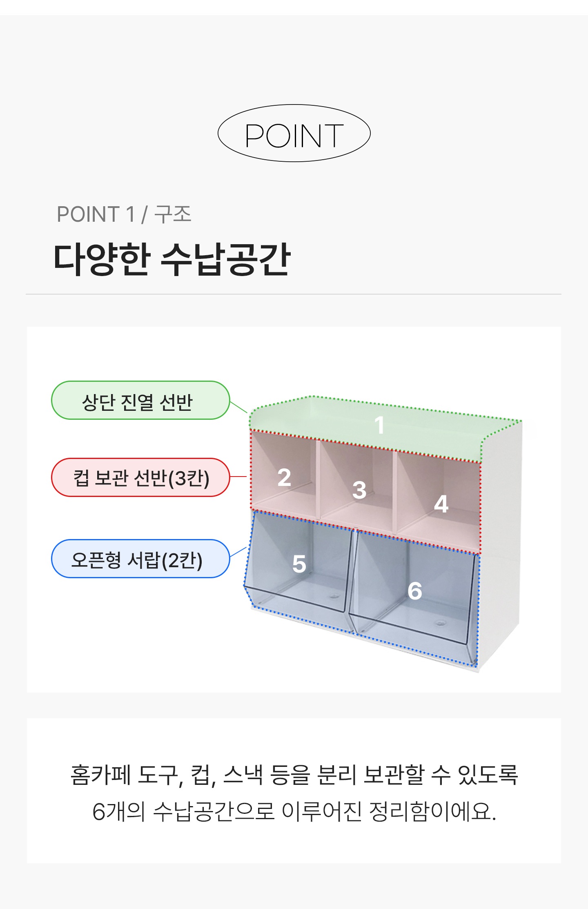The width and height of the screenshot is (588, 909).
Task: Select the red 컵 보관 선반(3칸) label
Action: point(140,477)
